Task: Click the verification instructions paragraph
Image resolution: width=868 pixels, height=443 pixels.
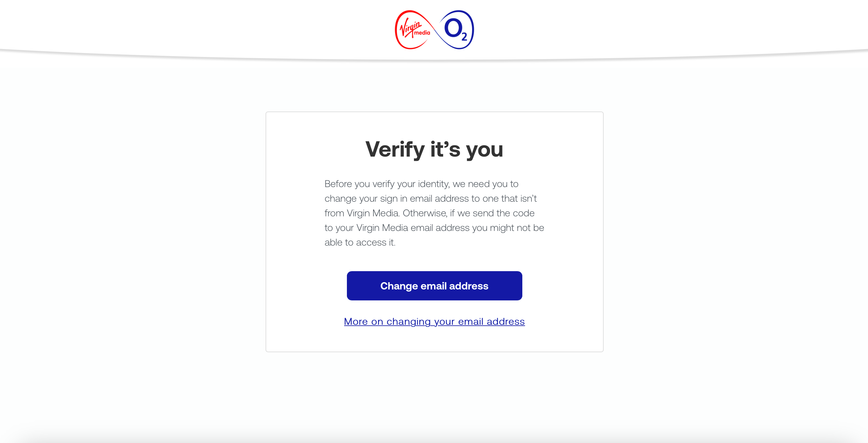Action: point(434,213)
